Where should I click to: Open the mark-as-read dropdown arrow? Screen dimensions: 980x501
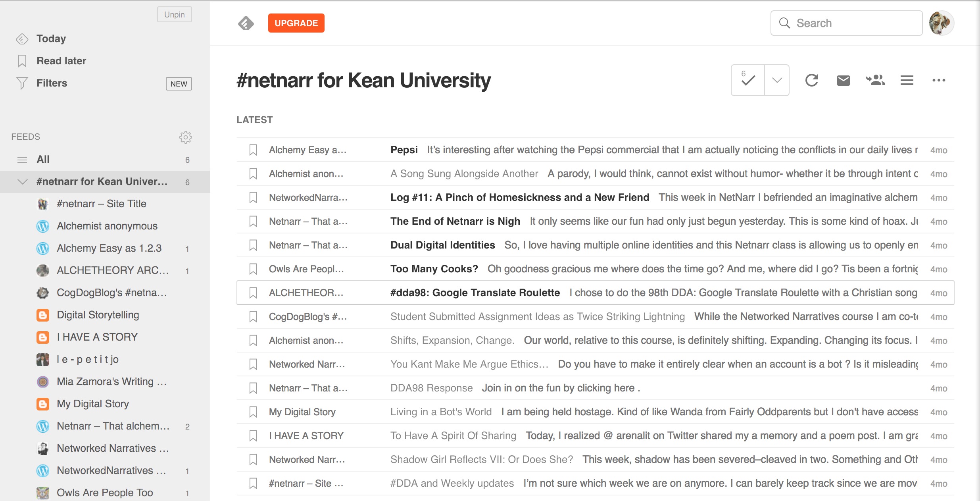pos(777,80)
